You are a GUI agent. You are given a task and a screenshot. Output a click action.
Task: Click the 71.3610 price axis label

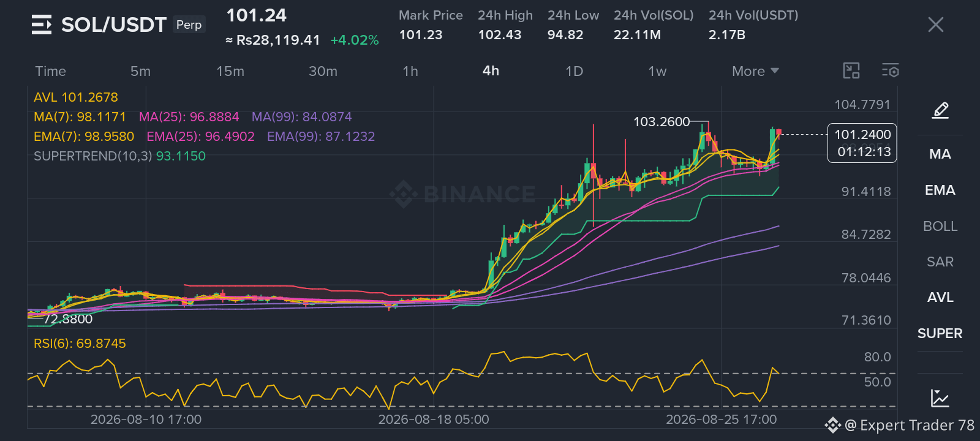866,320
